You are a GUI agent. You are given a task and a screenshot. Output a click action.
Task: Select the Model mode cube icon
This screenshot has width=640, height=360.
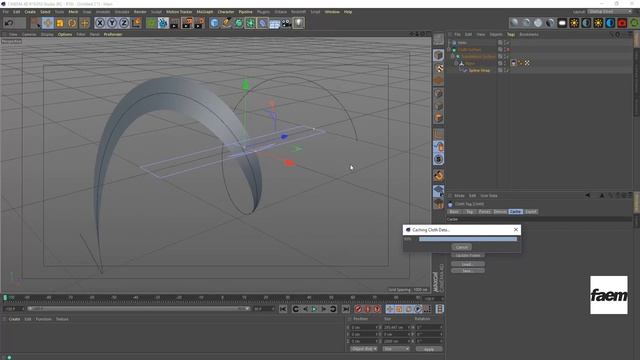pyautogui.click(x=438, y=55)
